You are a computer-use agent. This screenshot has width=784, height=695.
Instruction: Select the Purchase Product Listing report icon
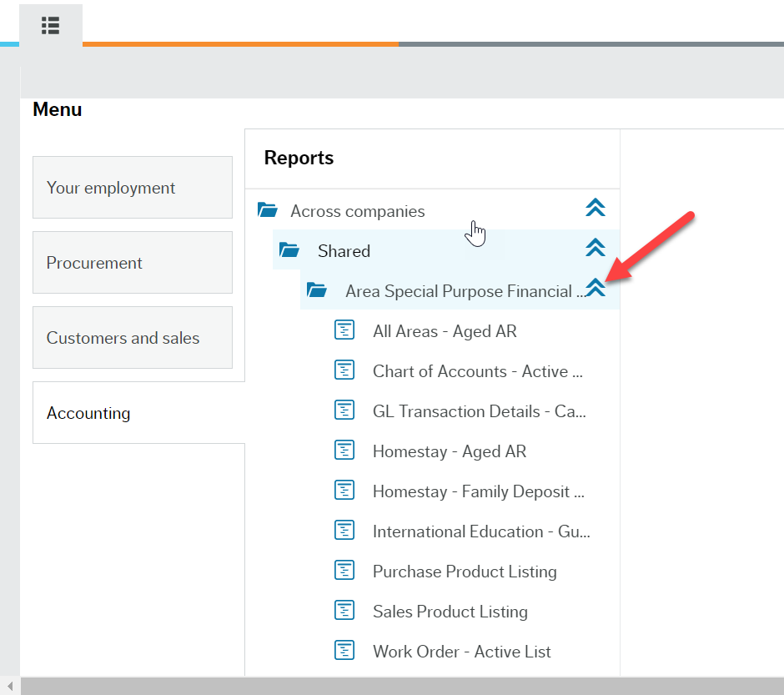pos(344,570)
